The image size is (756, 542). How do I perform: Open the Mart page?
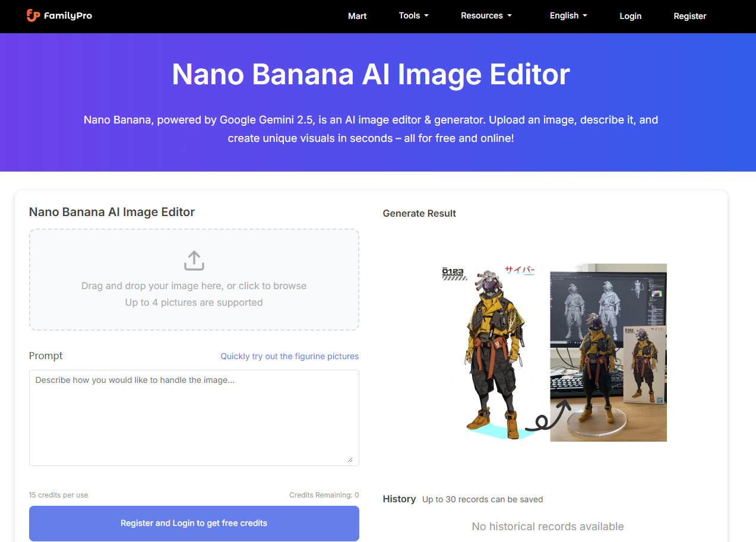pyautogui.click(x=357, y=16)
